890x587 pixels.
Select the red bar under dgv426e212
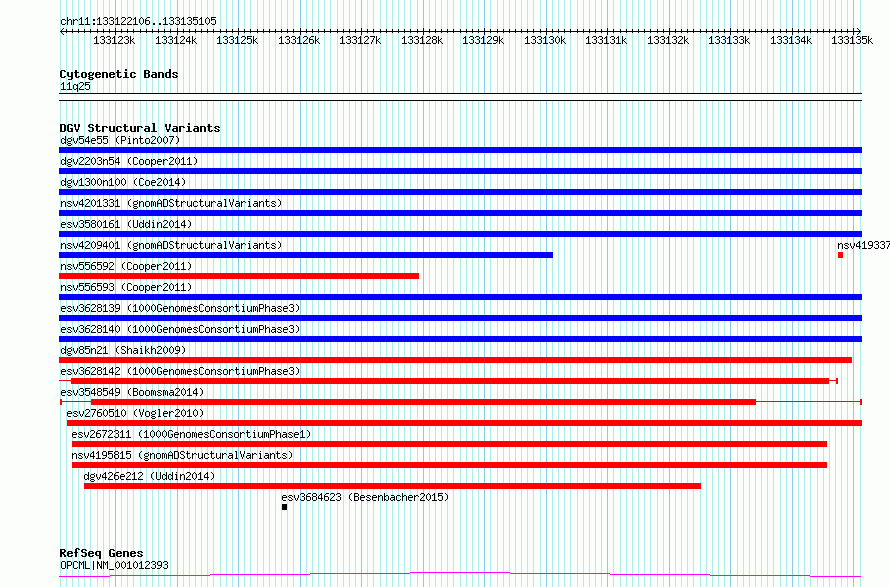[392, 486]
